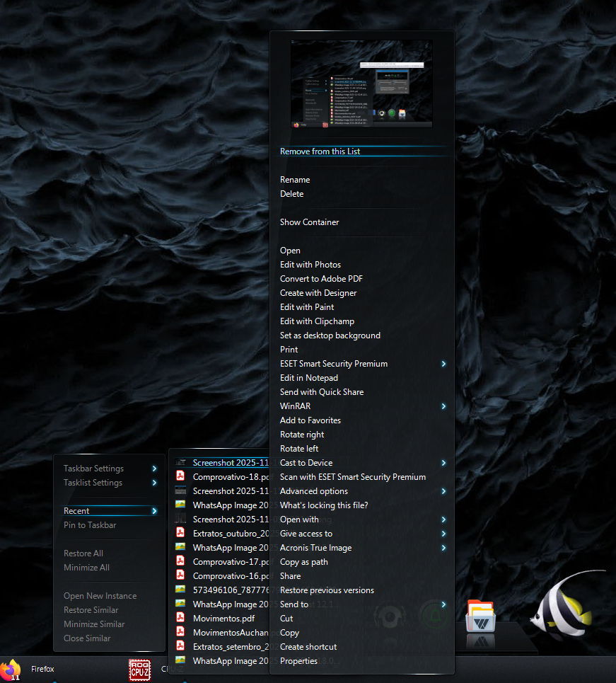Screen dimensions: 616x683
Task: Click the PDF icon beside Extratos_outubro
Action: tap(180, 534)
